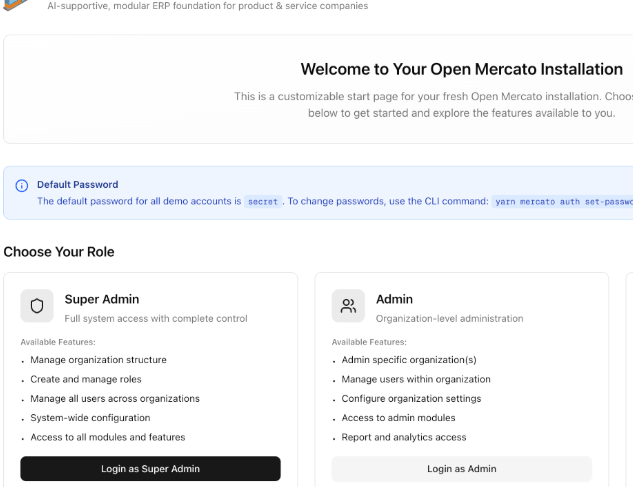633x487 pixels.
Task: Click 'Admin specific organization(s)' list item
Action: (x=409, y=360)
